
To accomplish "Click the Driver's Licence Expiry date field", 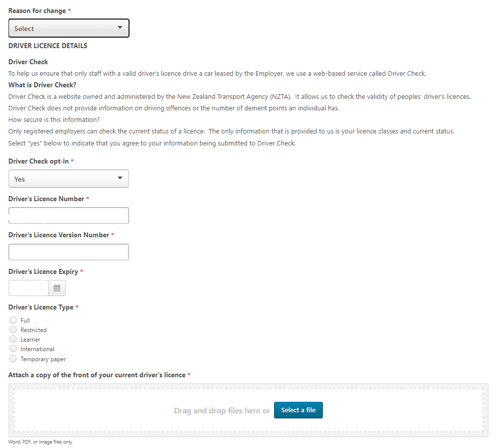I will pos(29,288).
